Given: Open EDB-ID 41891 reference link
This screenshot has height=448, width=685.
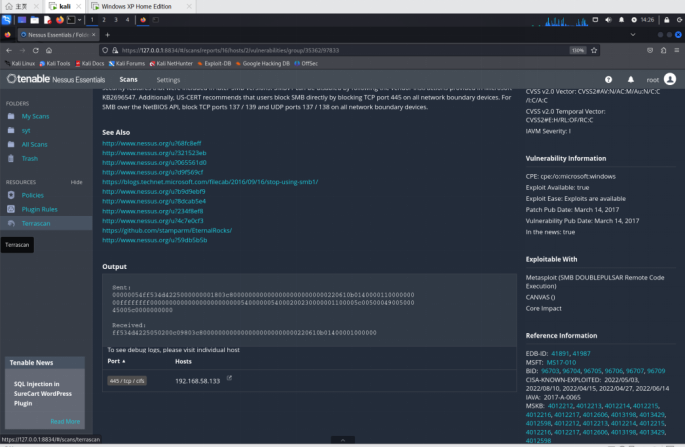Looking at the screenshot, I should click(560, 354).
